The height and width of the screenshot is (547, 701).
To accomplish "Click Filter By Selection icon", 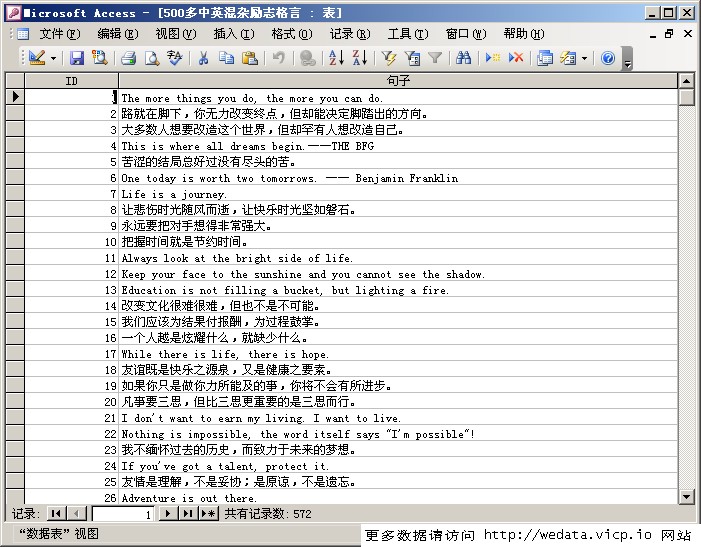I will 389,58.
